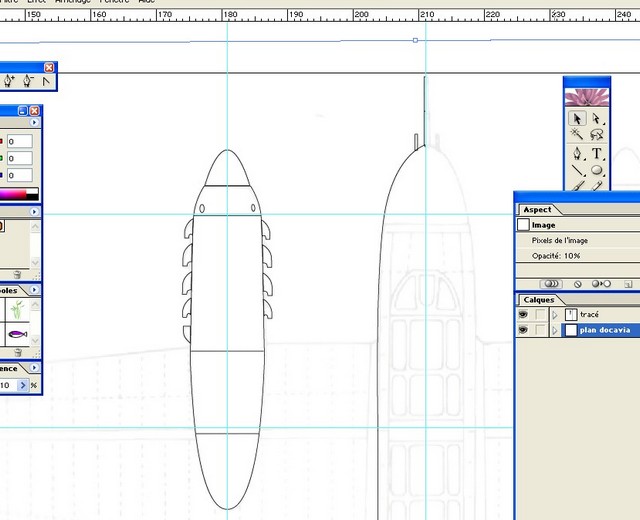
Task: Select the Convert Anchor Point tool
Action: [46, 82]
